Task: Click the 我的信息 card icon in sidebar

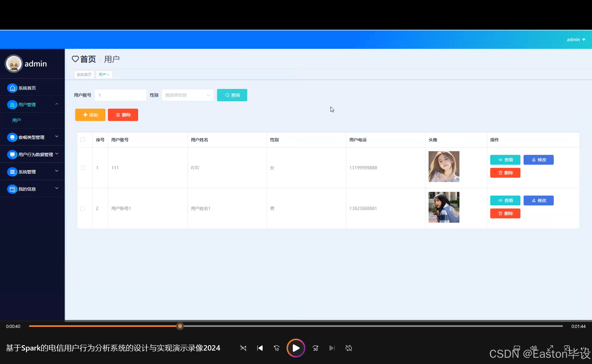Action: click(12, 189)
